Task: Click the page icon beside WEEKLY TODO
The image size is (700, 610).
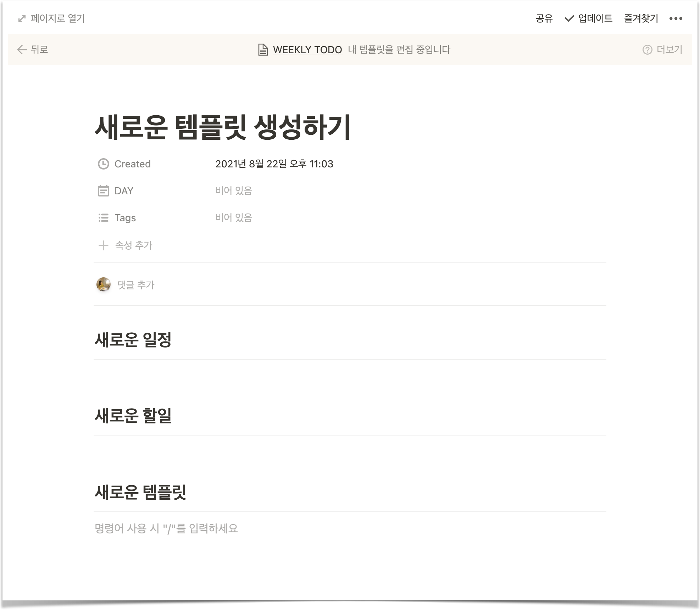Action: coord(263,50)
